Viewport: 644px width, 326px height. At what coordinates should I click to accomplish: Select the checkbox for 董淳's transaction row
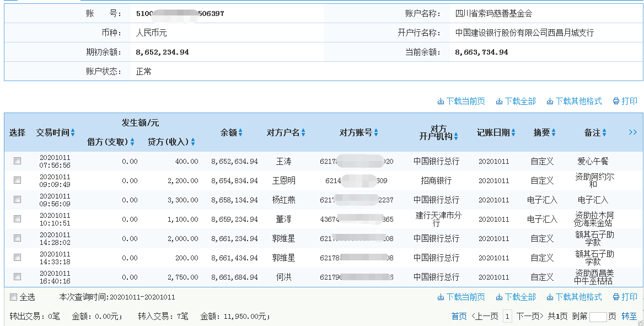pos(17,218)
